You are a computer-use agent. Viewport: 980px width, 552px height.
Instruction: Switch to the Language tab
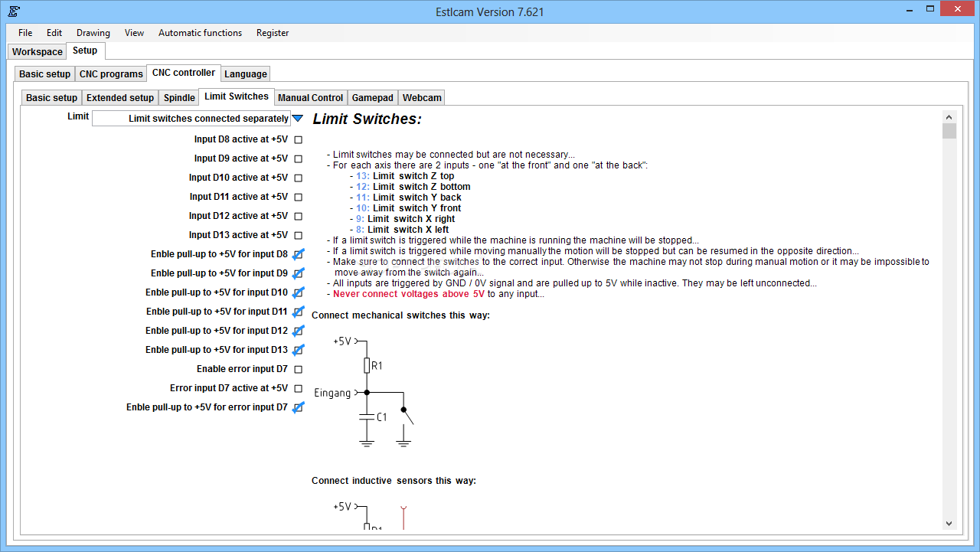pos(246,74)
